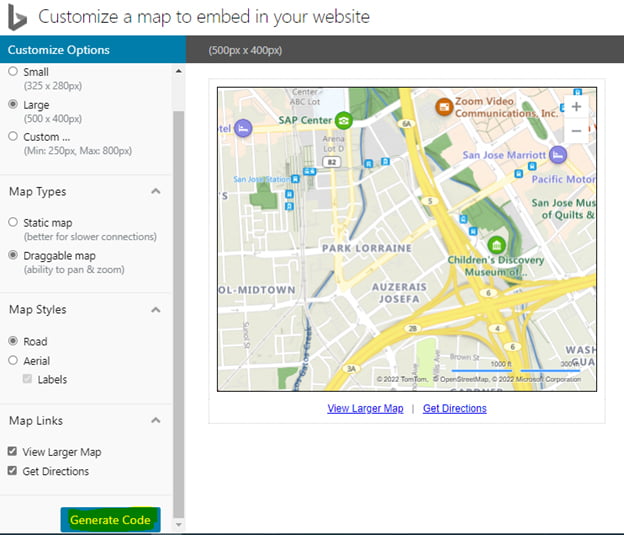Toggle the Labels checkbox
Screen dimensions: 624x535
[27, 379]
